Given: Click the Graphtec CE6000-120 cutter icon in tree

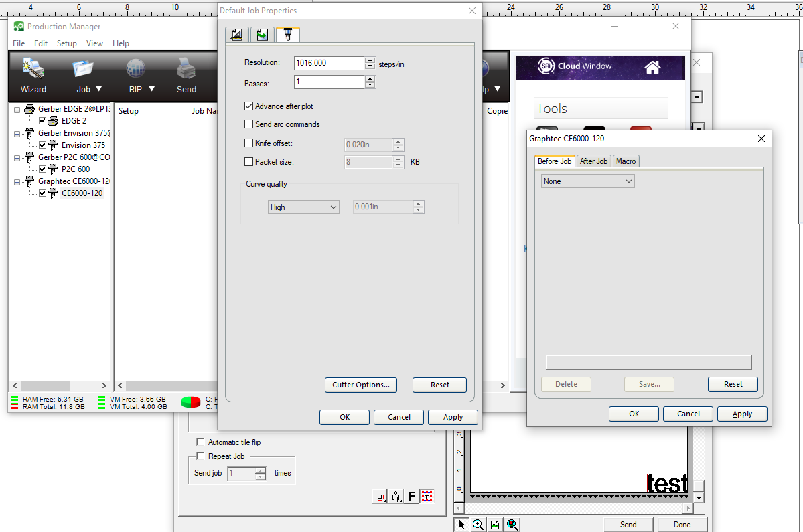Looking at the screenshot, I should pyautogui.click(x=29, y=181).
